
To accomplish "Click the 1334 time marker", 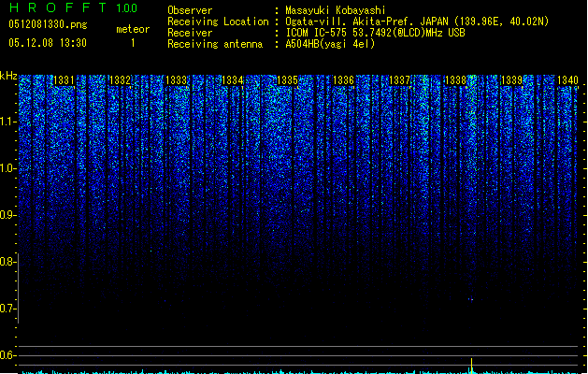I will pyautogui.click(x=233, y=80).
